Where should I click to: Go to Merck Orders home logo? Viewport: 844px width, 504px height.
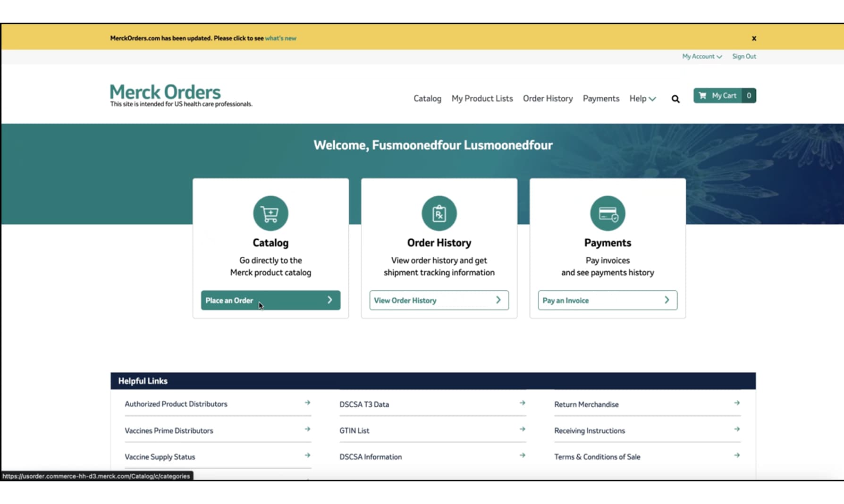[x=165, y=92]
